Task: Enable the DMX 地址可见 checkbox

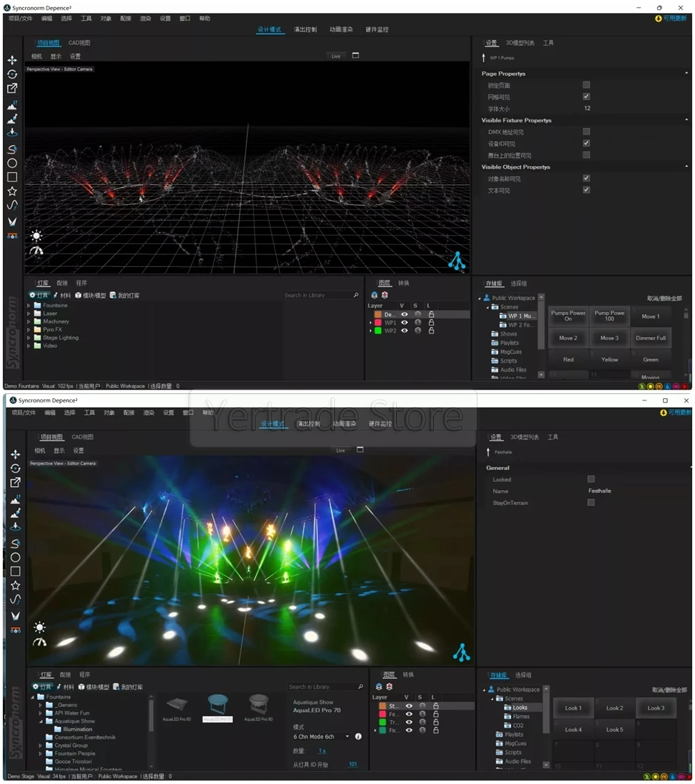Action: 587,131
